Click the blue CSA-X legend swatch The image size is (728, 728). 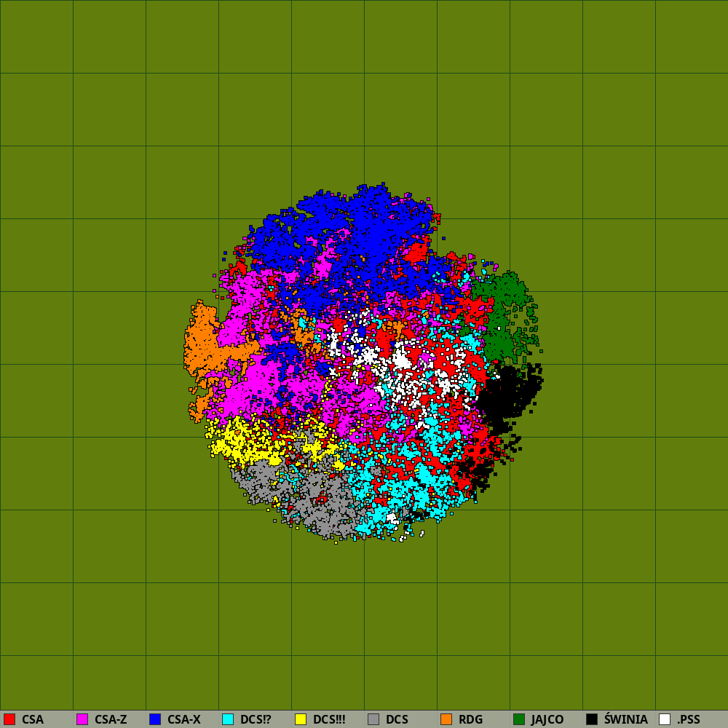tap(155, 719)
